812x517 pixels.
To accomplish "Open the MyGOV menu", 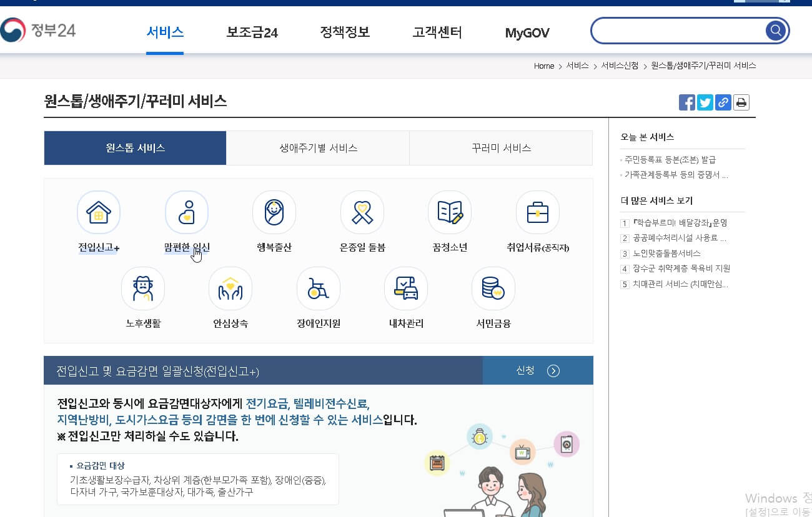I will (527, 32).
